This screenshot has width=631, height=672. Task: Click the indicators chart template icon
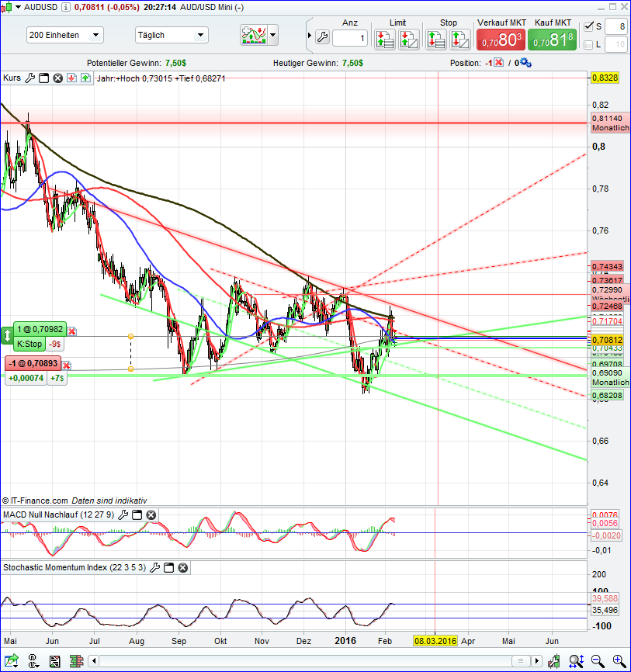[x=254, y=35]
